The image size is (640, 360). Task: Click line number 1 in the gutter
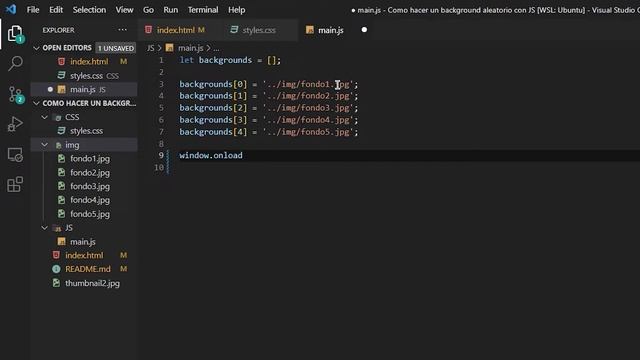point(161,60)
